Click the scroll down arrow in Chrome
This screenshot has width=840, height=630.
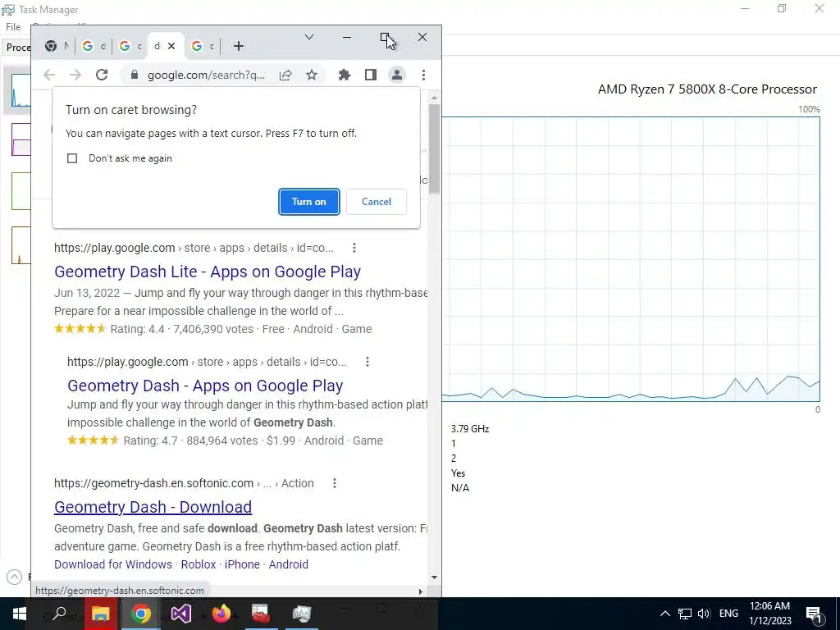(435, 577)
